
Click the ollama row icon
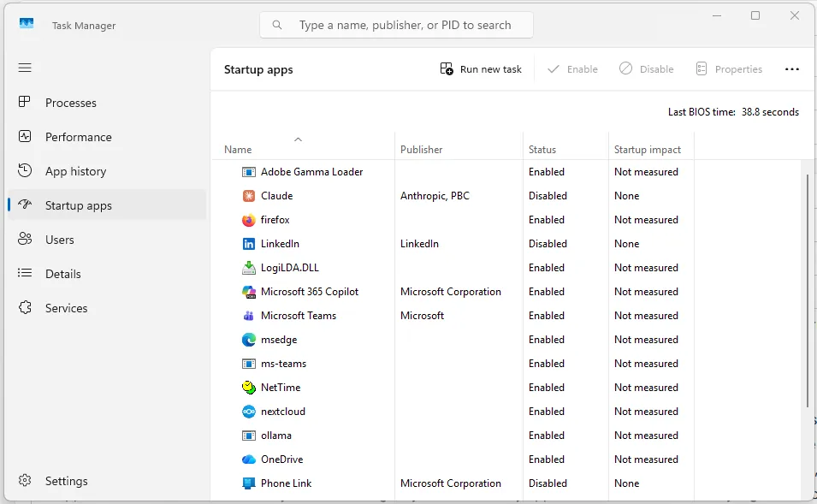coord(249,436)
